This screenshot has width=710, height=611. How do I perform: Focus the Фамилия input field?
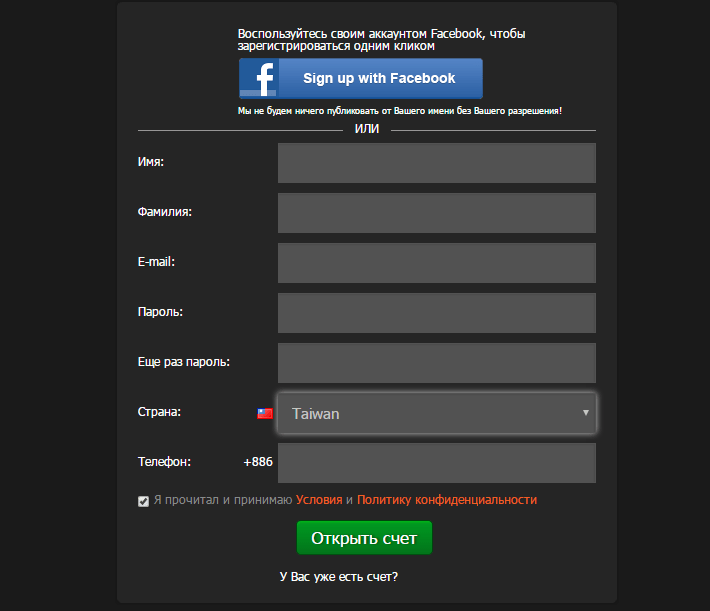[x=437, y=213]
